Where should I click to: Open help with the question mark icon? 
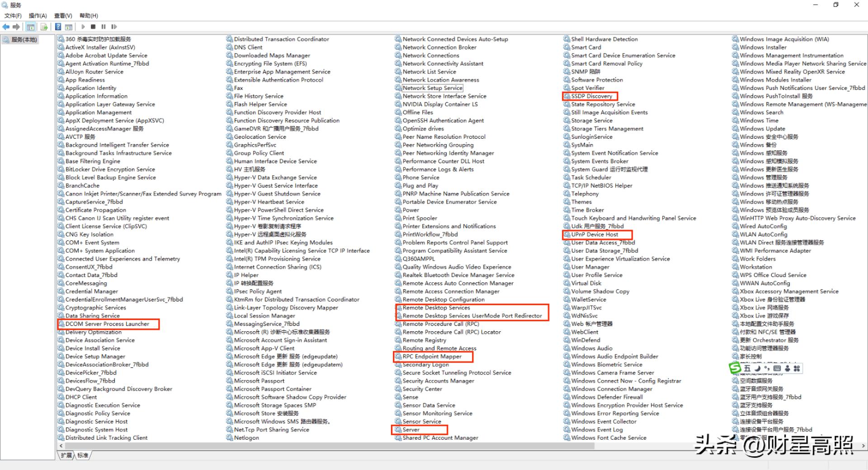(x=58, y=27)
